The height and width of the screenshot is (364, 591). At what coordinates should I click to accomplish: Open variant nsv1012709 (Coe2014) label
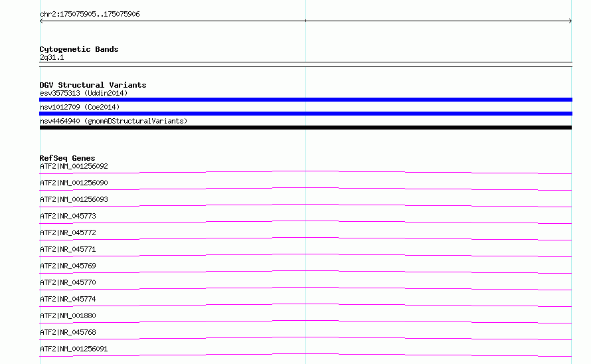coord(80,107)
